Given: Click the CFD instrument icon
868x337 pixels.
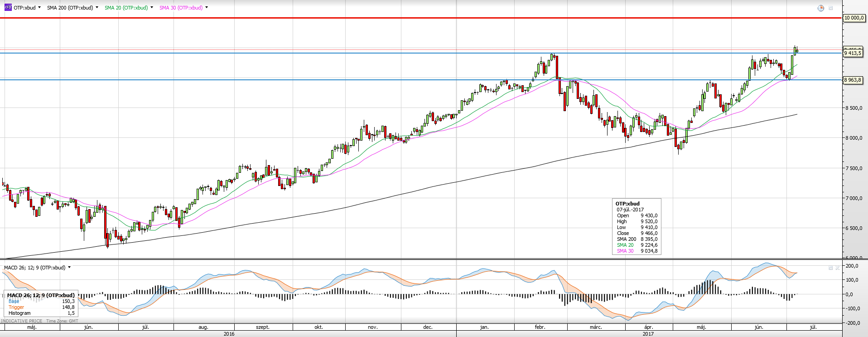Looking at the screenshot, I should pos(8,8).
